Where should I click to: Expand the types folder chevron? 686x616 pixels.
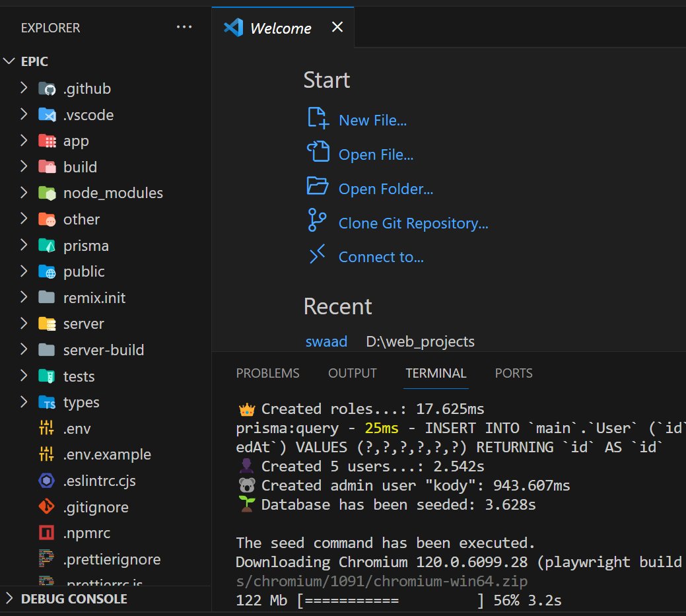(24, 401)
